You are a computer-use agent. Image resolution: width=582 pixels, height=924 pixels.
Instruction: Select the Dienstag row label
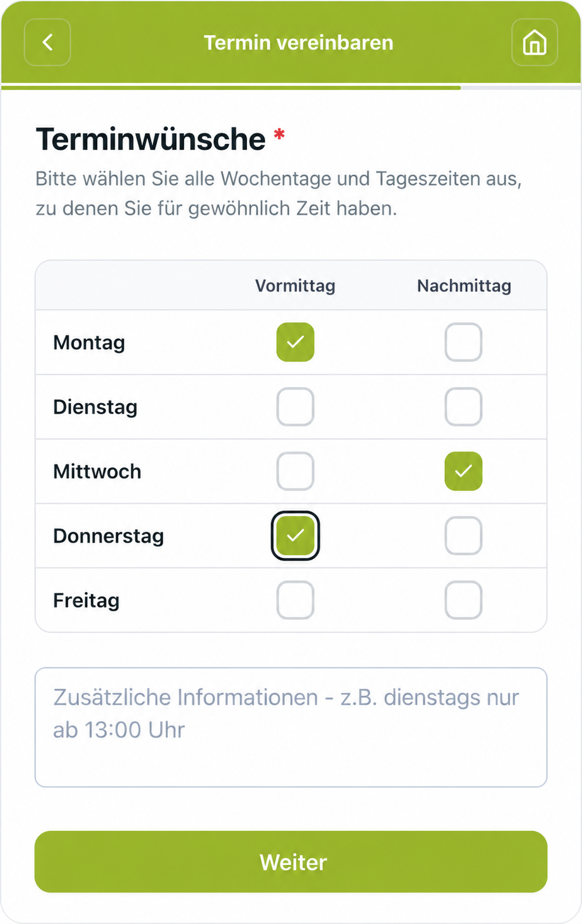[x=95, y=407]
